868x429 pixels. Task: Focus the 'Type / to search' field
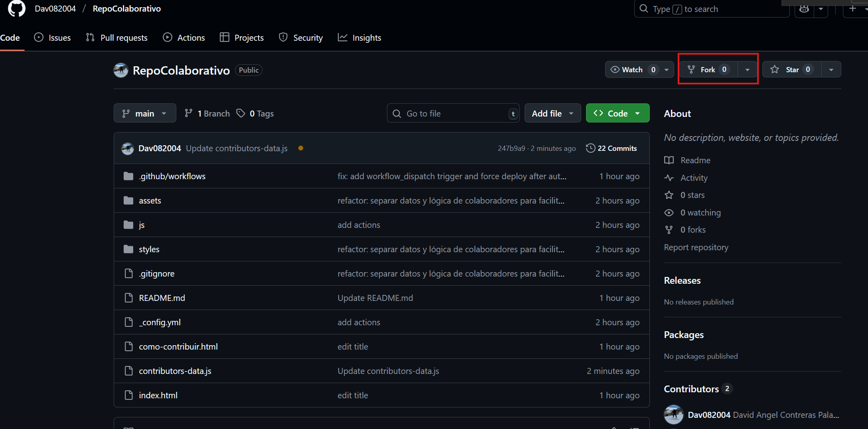pos(712,9)
